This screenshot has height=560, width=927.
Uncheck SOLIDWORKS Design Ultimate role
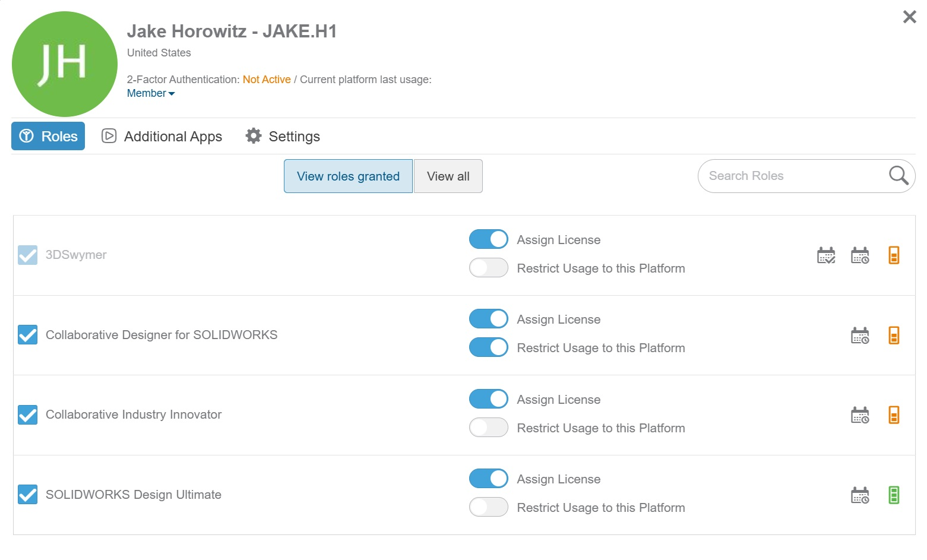(28, 495)
